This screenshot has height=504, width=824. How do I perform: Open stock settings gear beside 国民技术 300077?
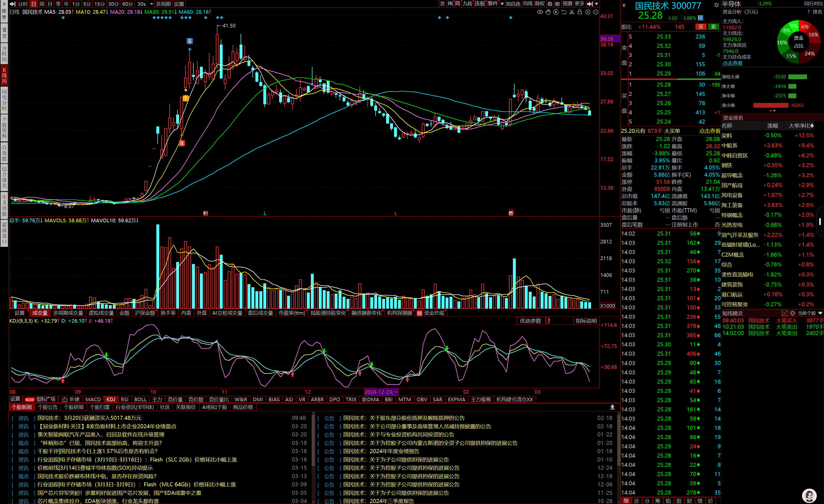716,5
